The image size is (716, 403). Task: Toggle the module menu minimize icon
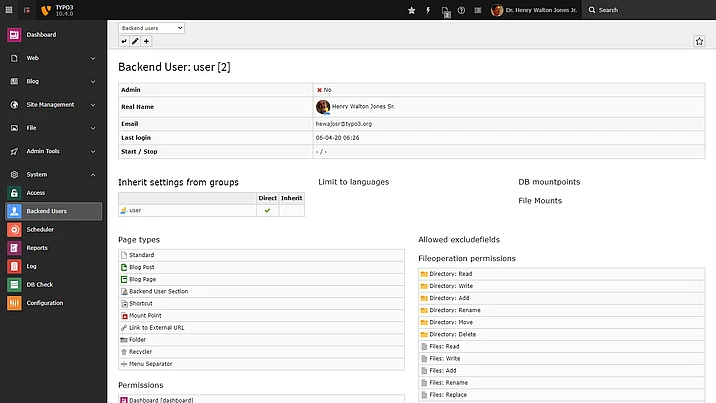[11, 10]
